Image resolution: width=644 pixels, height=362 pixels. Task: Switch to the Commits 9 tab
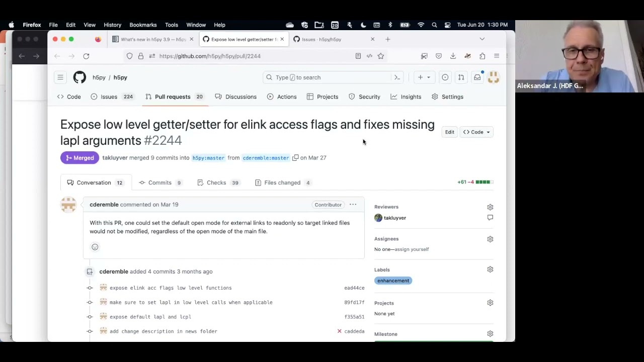(160, 183)
